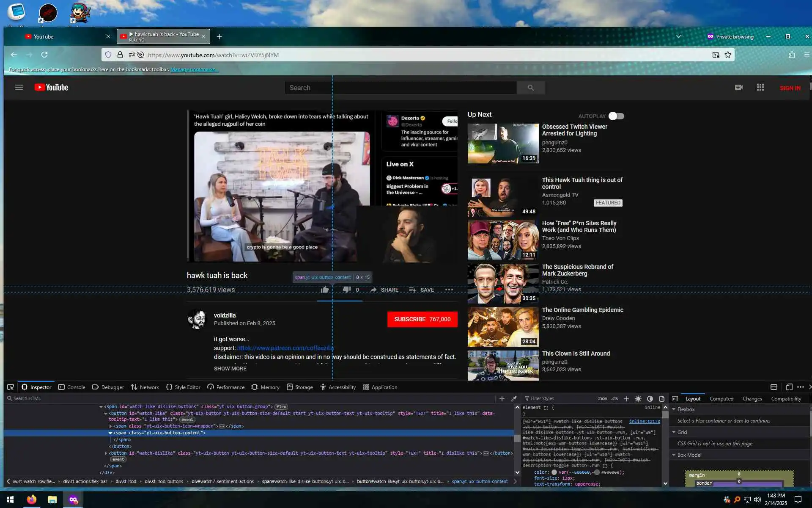The height and width of the screenshot is (508, 812).
Task: Open YouTube apps grid icon
Action: [760, 87]
